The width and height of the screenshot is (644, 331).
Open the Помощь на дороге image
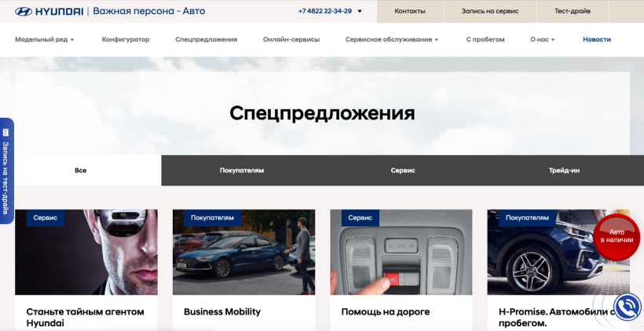[401, 252]
